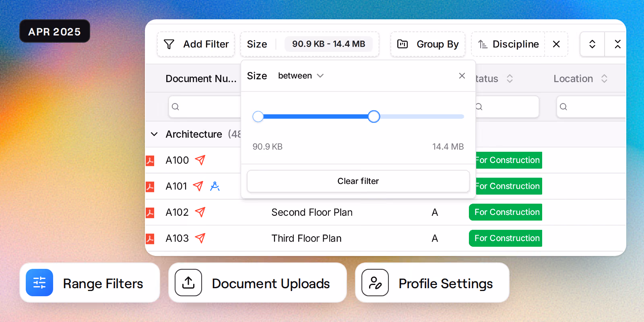Click the collapse all rows icon
644x322 pixels.
point(617,44)
